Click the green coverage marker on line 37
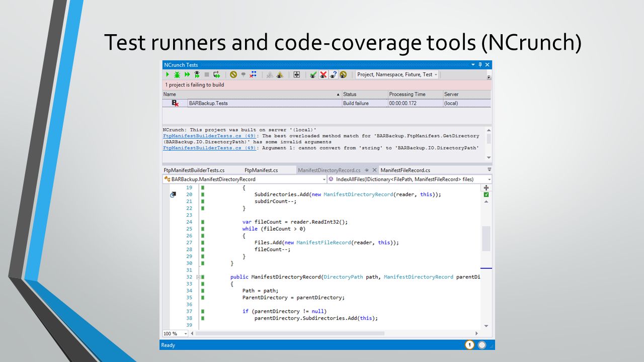This screenshot has width=644, height=362. tap(203, 311)
